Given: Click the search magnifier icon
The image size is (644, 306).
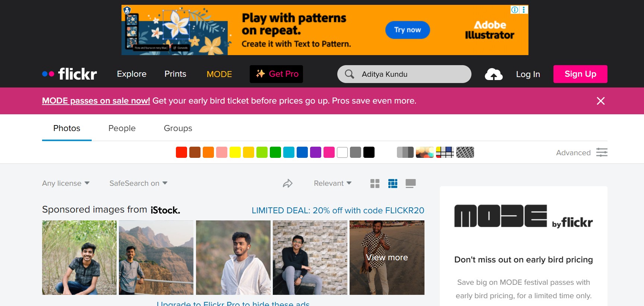Looking at the screenshot, I should 349,74.
